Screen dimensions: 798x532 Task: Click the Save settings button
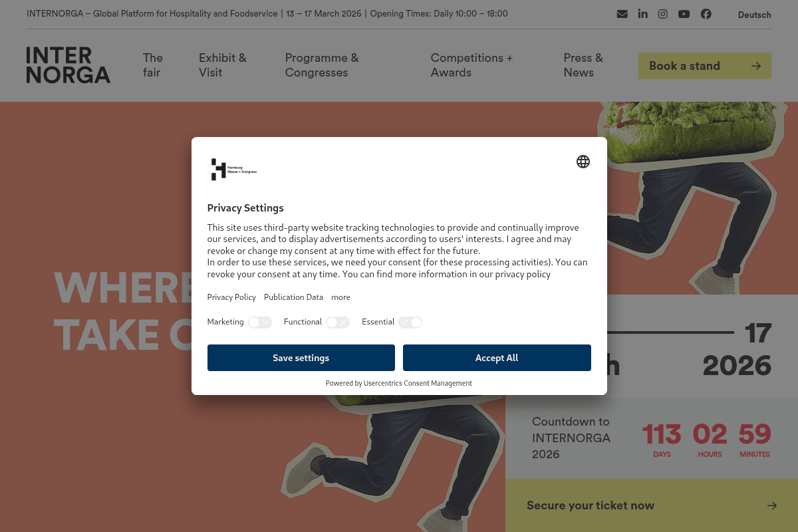point(301,358)
